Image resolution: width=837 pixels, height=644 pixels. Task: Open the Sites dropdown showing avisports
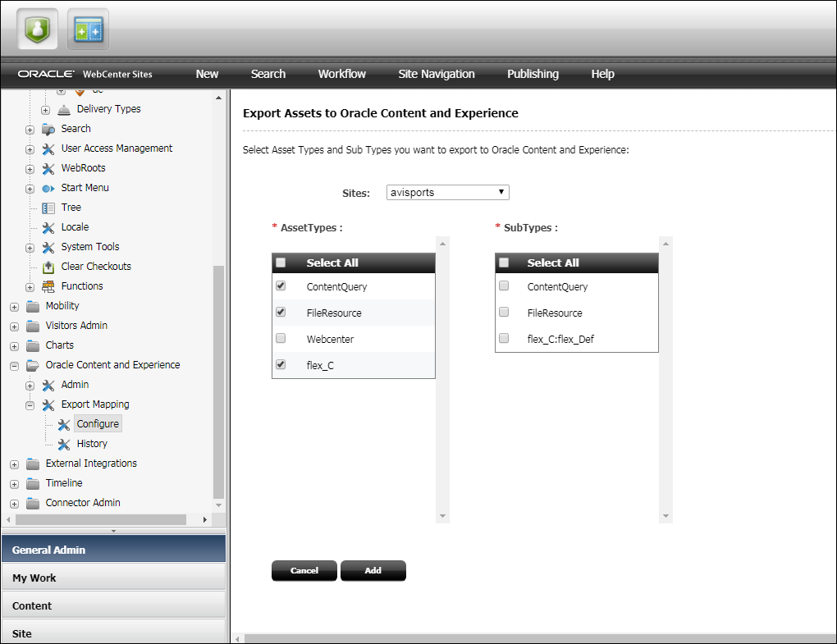(x=447, y=192)
